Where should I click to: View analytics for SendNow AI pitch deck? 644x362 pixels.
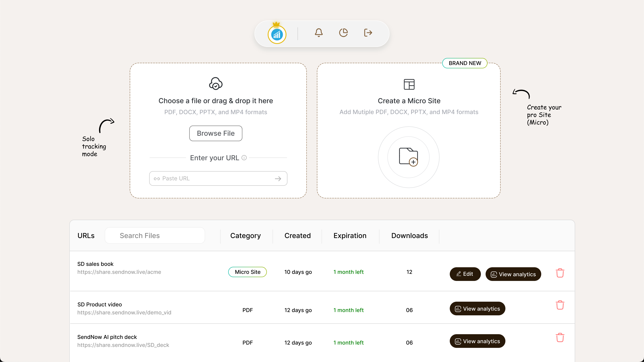pyautogui.click(x=477, y=341)
